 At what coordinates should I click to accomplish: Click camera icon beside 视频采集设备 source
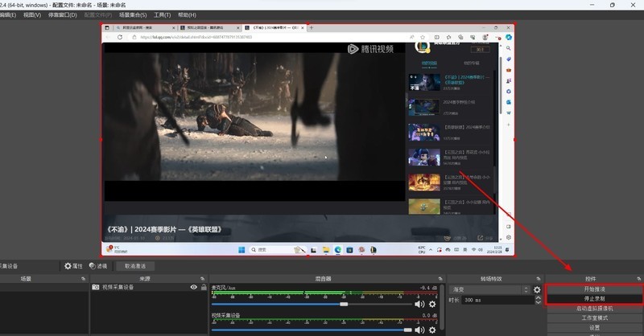click(x=95, y=287)
